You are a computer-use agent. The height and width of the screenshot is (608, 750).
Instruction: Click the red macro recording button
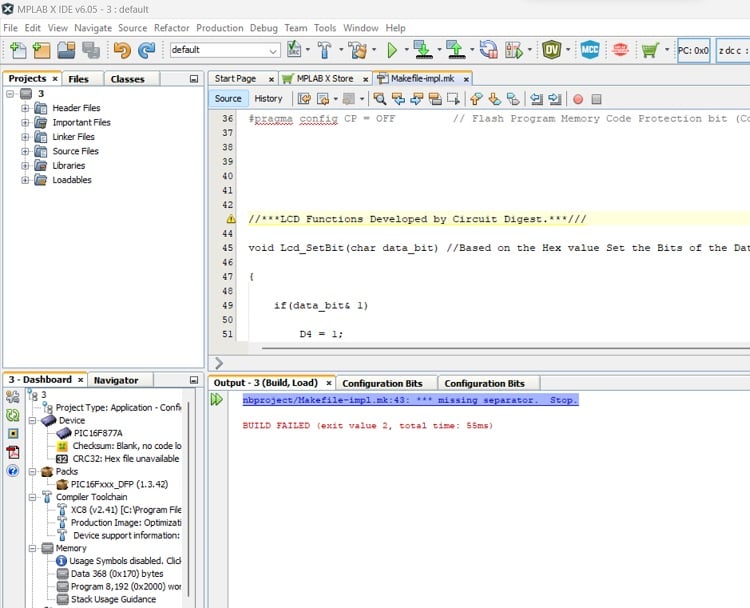coord(578,99)
